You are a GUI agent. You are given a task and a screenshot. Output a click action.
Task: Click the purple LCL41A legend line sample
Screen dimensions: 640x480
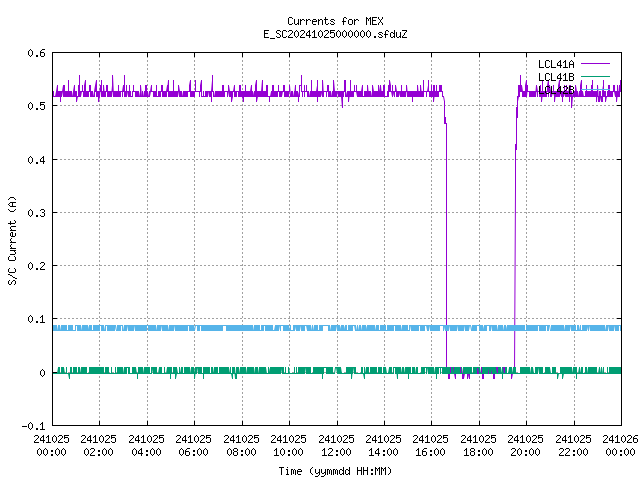[595, 64]
